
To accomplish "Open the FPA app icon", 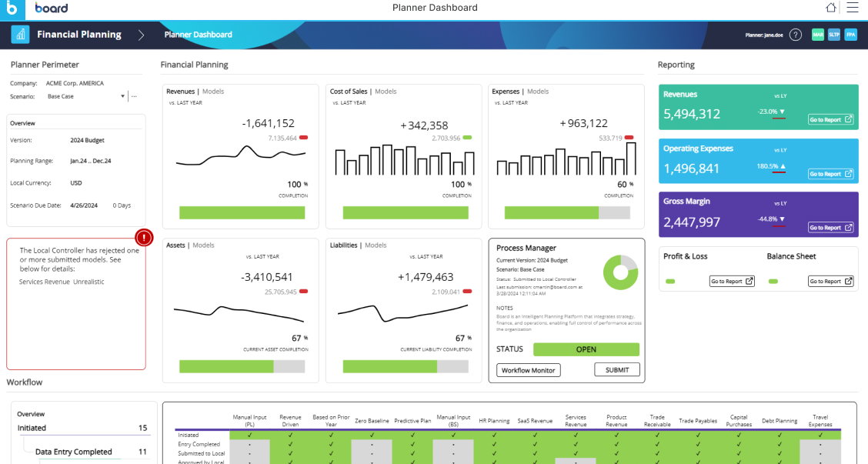I will 850,35.
